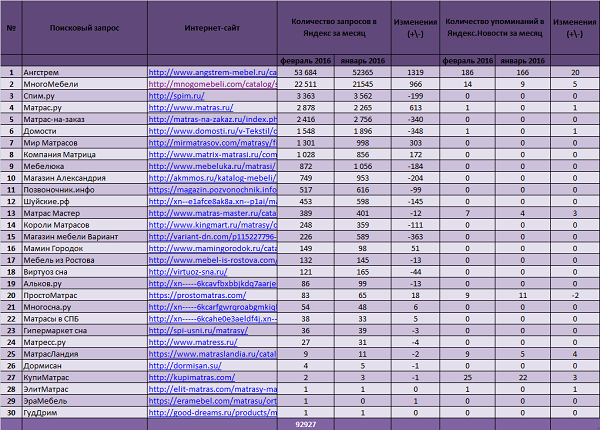Image resolution: width=600 pixels, height=430 pixels.
Task: Select the 'Короли Матрасов' cell
Action: pos(85,225)
